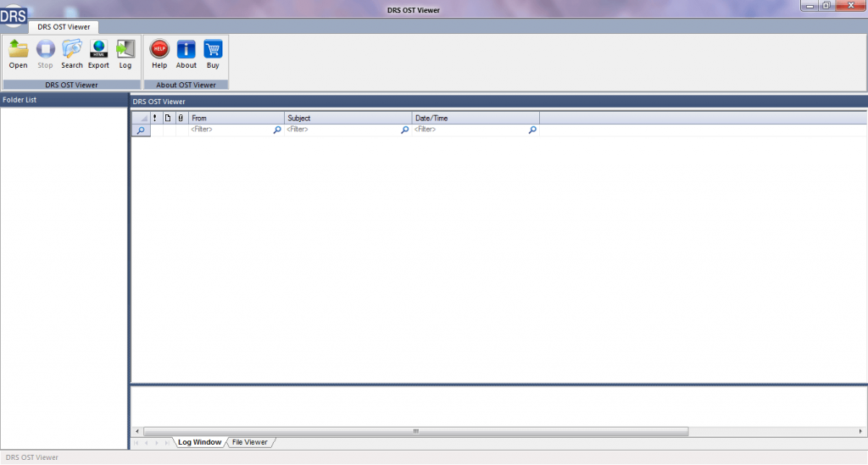Select the importance column header icon
868x465 pixels.
155,118
